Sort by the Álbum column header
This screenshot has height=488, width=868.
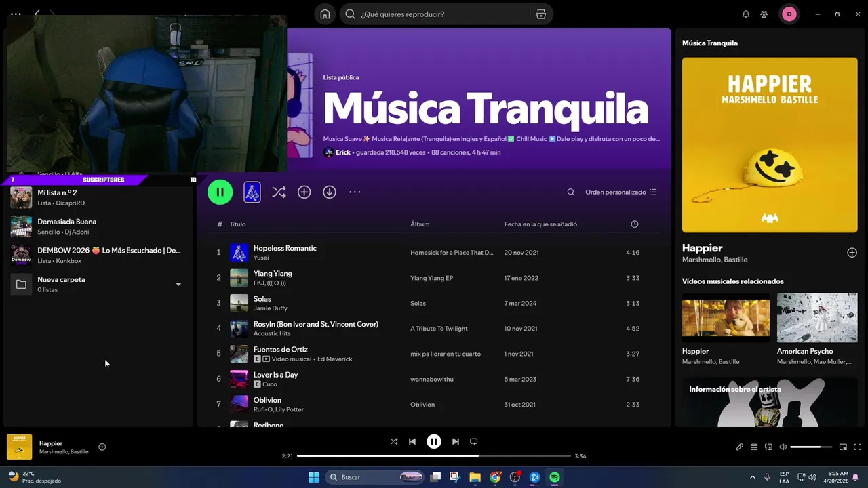tap(420, 224)
